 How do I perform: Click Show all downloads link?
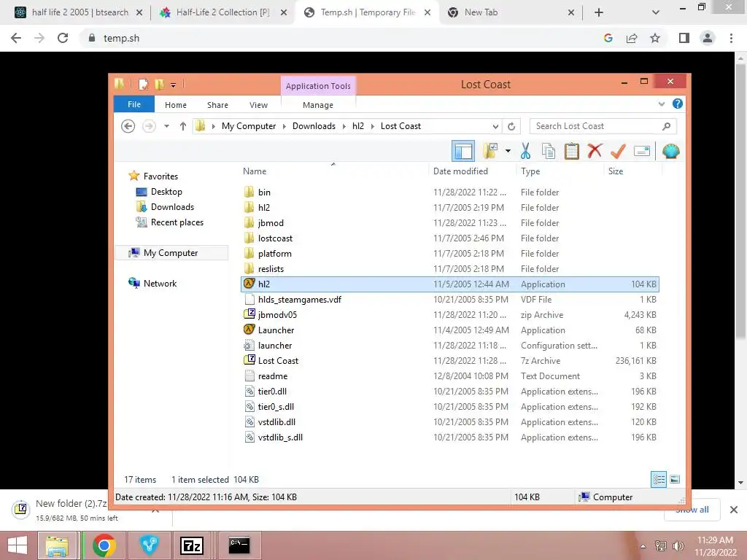[x=692, y=510]
